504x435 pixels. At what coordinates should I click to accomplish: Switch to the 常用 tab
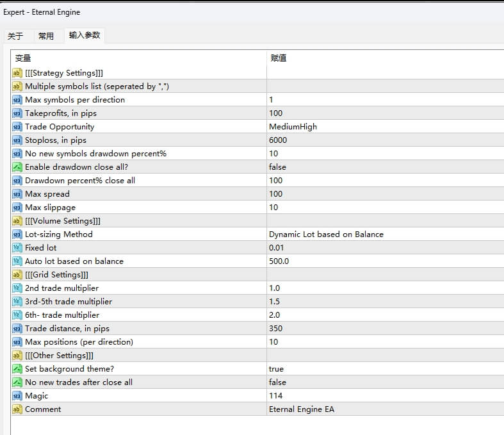coord(46,36)
